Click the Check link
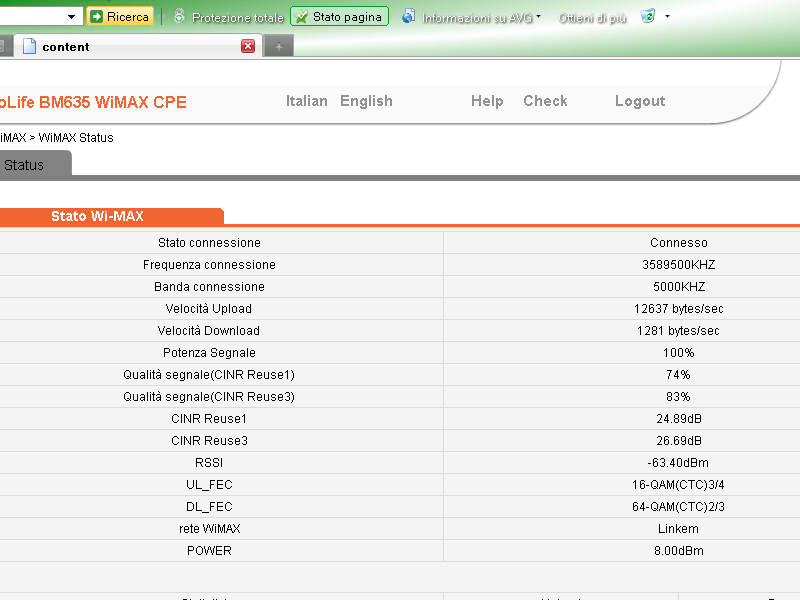The width and height of the screenshot is (800, 600). [545, 101]
